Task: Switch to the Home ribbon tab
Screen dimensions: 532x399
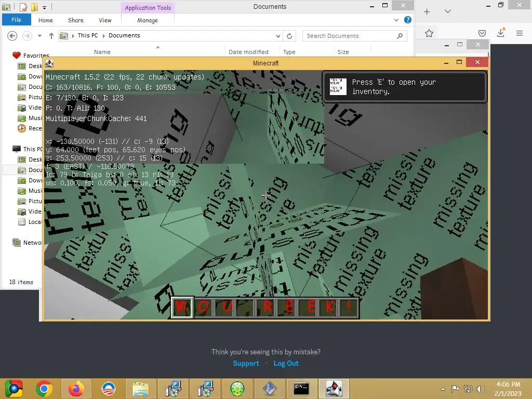Action: click(x=46, y=20)
